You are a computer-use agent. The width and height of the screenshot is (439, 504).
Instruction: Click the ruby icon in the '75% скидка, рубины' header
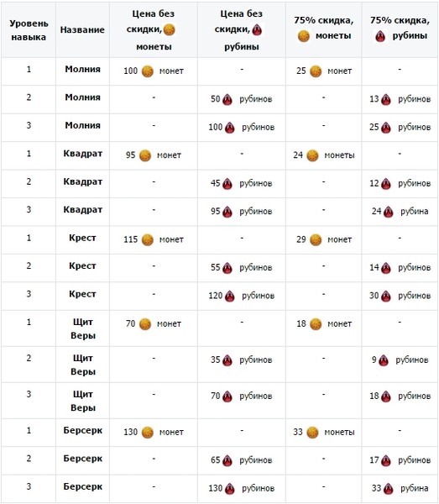click(x=380, y=36)
